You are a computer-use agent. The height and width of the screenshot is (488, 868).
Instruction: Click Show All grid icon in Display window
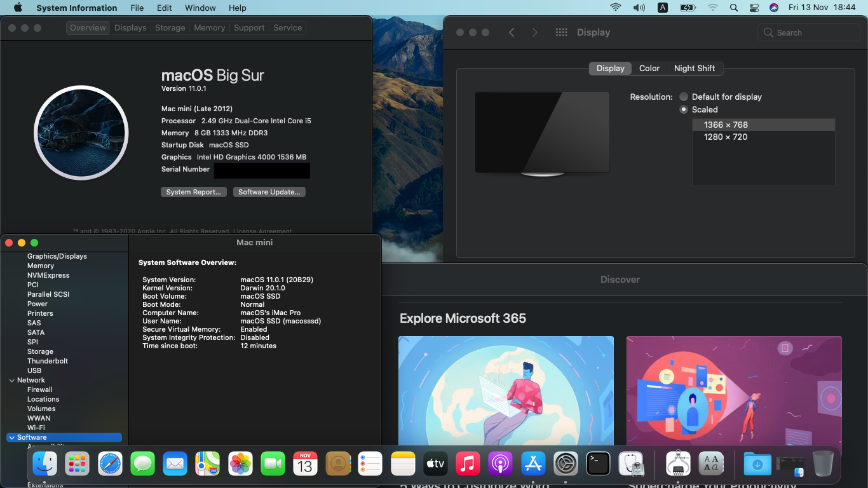click(561, 32)
